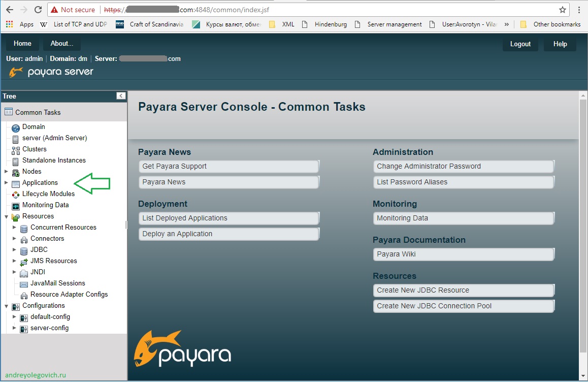Open the Hindenburg bookmark
Image resolution: width=588 pixels, height=385 pixels.
(324, 24)
